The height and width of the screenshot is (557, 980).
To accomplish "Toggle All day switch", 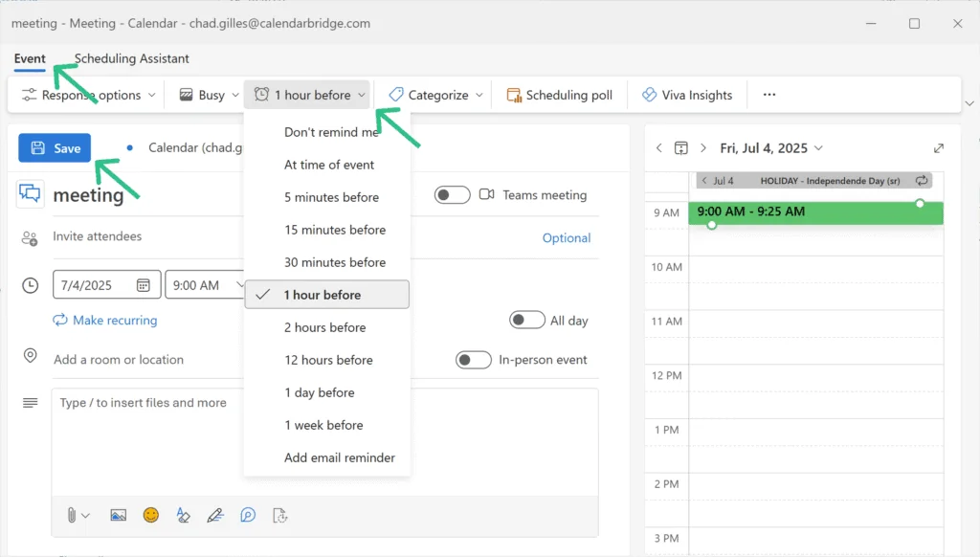I will click(527, 320).
